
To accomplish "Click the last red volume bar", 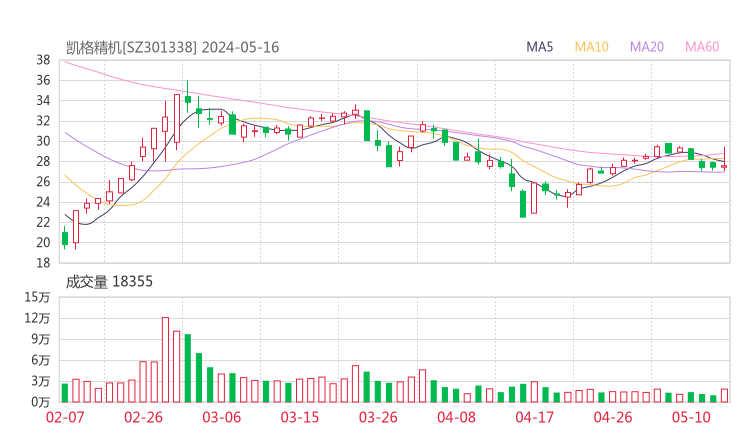I will click(x=724, y=396).
